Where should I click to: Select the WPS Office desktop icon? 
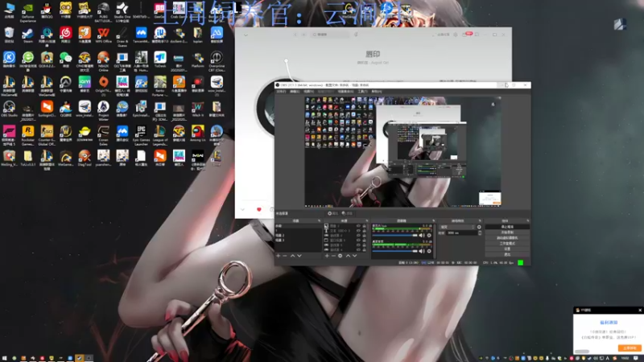[x=104, y=35]
